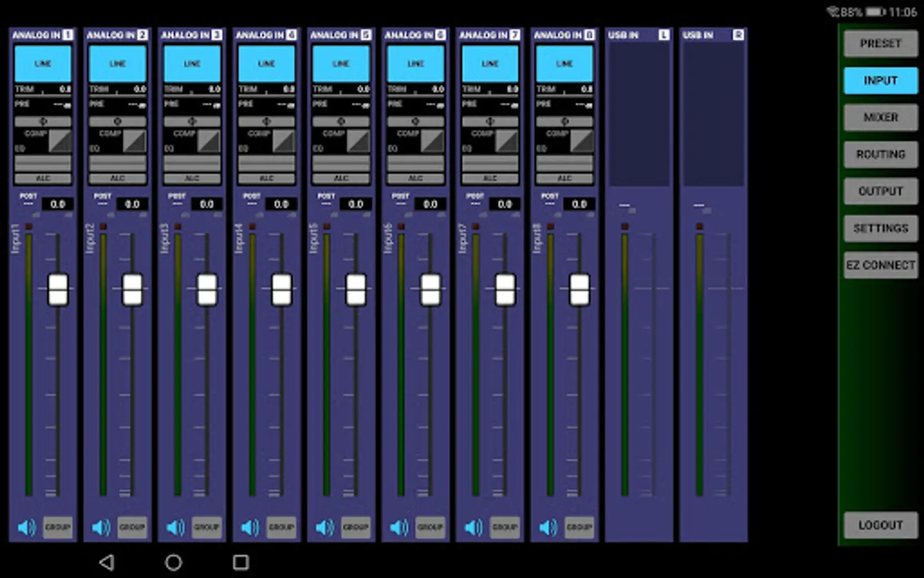Open compressor curve for Analog In 6
Viewport: 924px width, 578px height.
(432, 141)
